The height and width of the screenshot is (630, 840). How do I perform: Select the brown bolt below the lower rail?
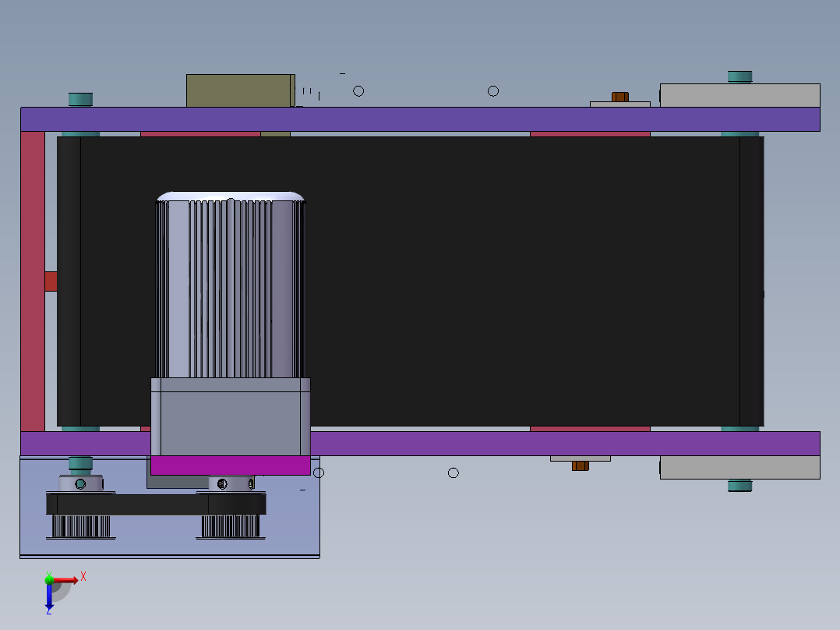[x=581, y=466]
